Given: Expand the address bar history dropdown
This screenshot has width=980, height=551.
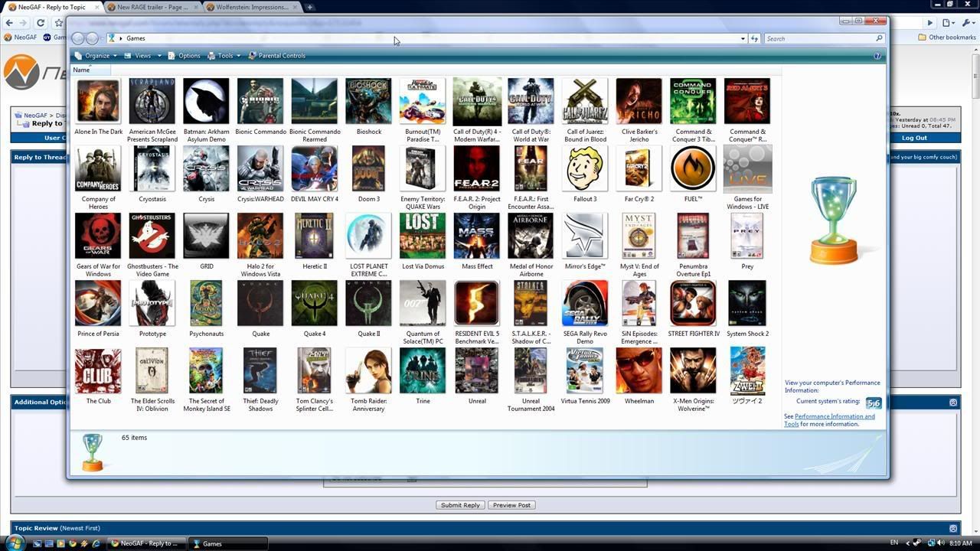Looking at the screenshot, I should click(742, 37).
